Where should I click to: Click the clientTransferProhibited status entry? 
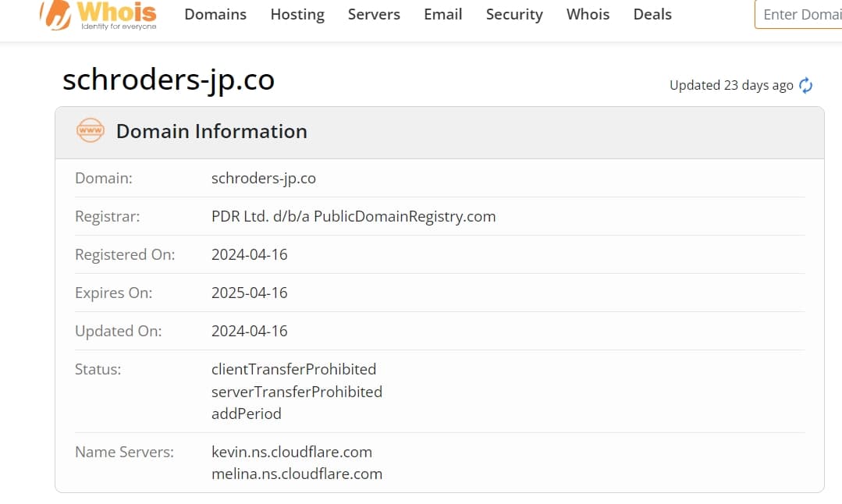pyautogui.click(x=293, y=369)
